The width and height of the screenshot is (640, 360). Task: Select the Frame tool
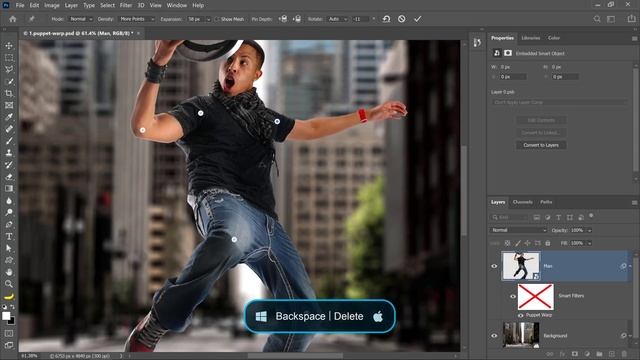(9, 105)
